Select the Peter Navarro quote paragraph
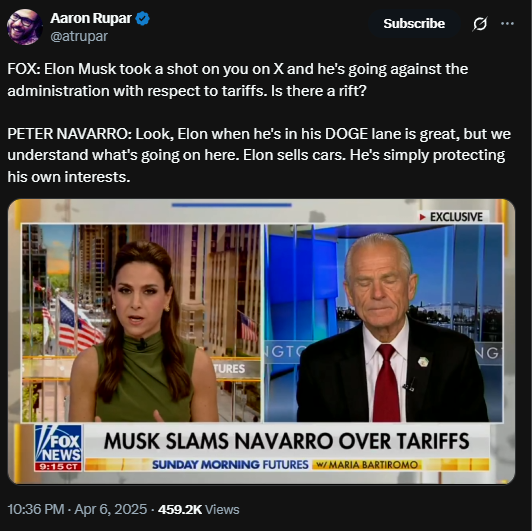The width and height of the screenshot is (532, 531). pos(259,155)
